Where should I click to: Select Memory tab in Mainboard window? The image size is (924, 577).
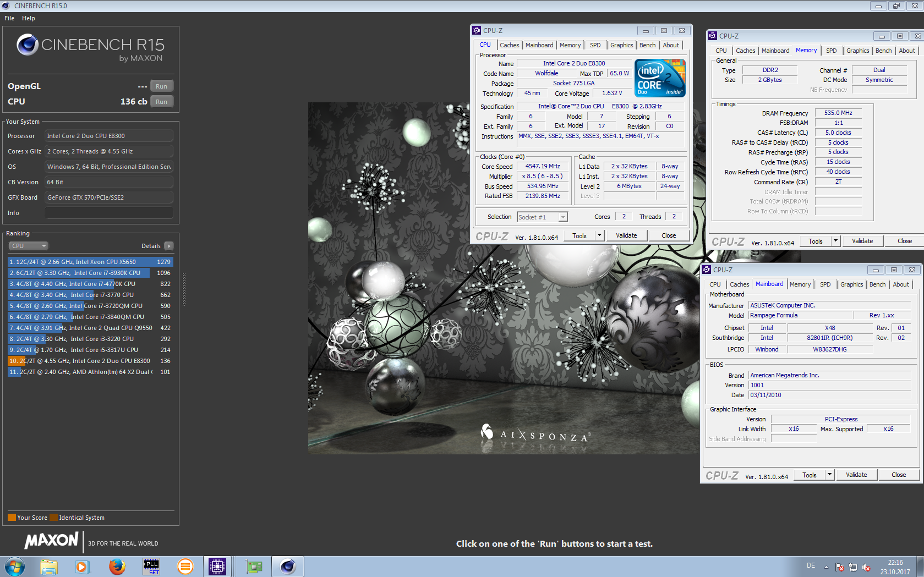point(800,284)
